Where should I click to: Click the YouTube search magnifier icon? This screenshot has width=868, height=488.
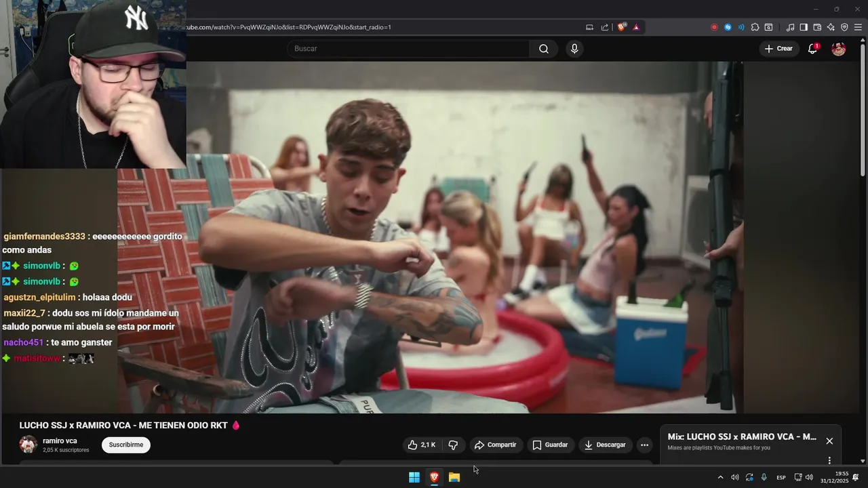pyautogui.click(x=543, y=49)
